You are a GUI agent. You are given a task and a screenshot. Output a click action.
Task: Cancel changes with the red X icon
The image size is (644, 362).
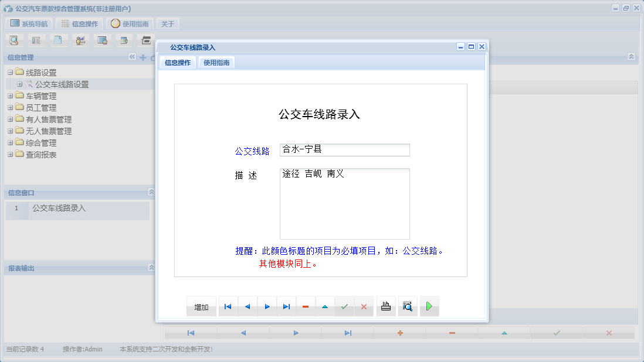point(364,306)
